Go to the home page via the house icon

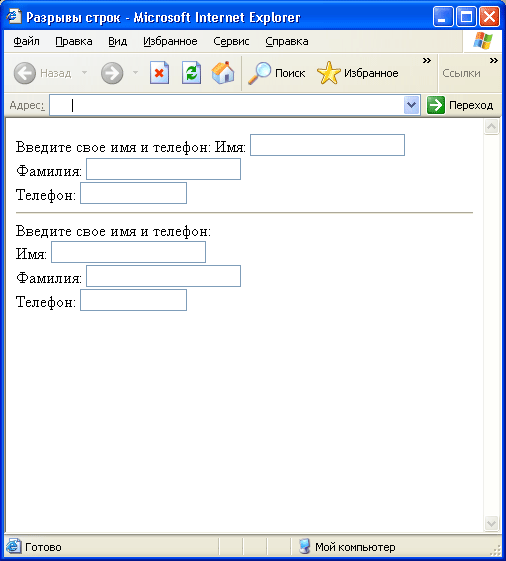(x=223, y=73)
